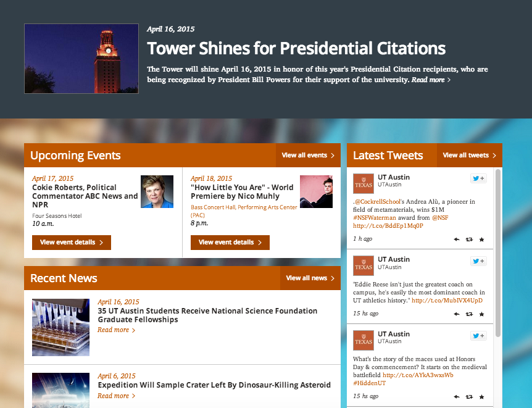532x408 pixels.
Task: Click Texas avatar on CockrellSchool tweet
Action: point(364,184)
